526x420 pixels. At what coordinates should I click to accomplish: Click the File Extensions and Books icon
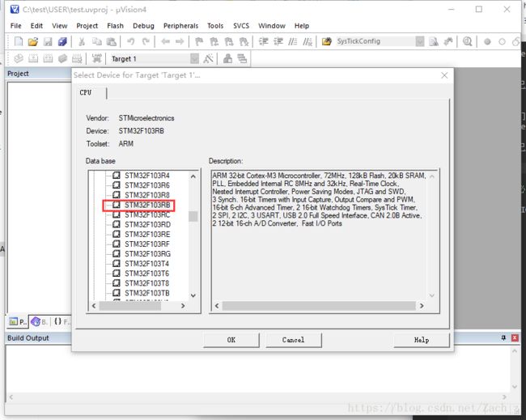click(227, 59)
